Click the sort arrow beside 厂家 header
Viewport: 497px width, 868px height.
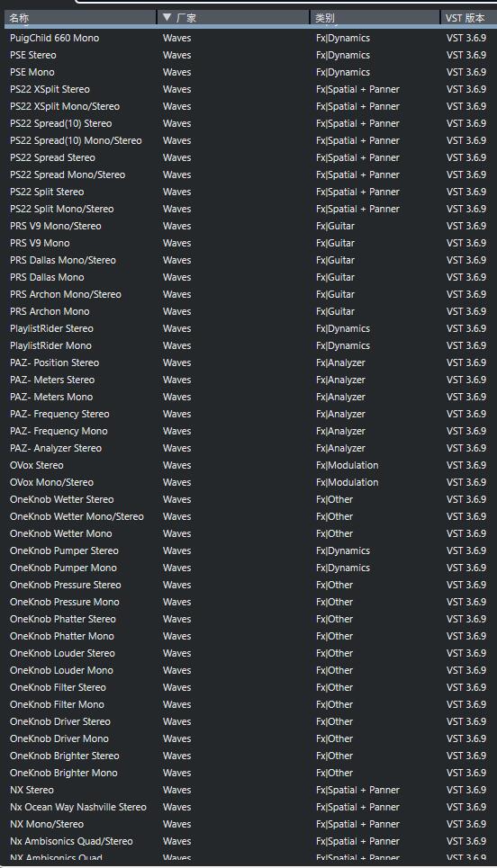[x=167, y=18]
